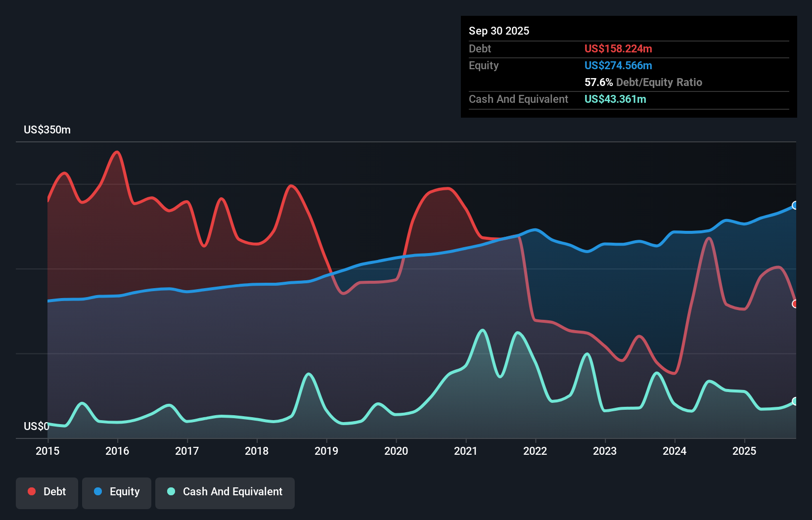Click the Sep 30 2025 tooltip date
Screen dimensions: 812x520
[499, 31]
